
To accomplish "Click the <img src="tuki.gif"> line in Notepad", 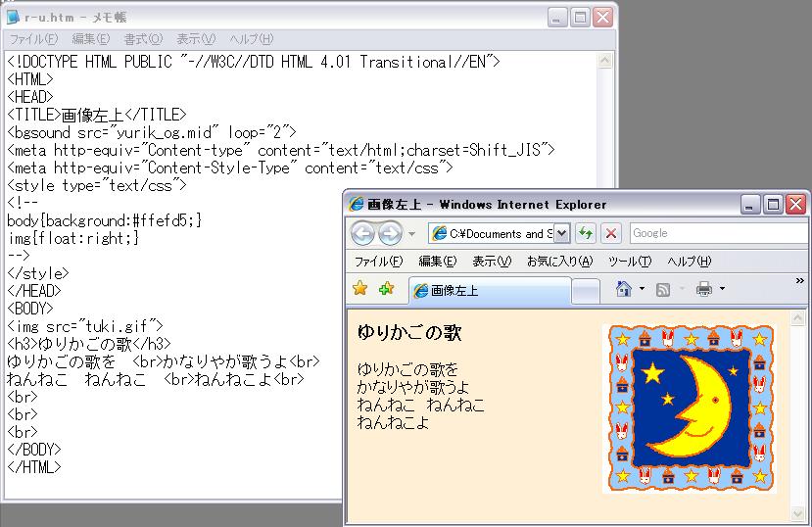I will coord(85,325).
